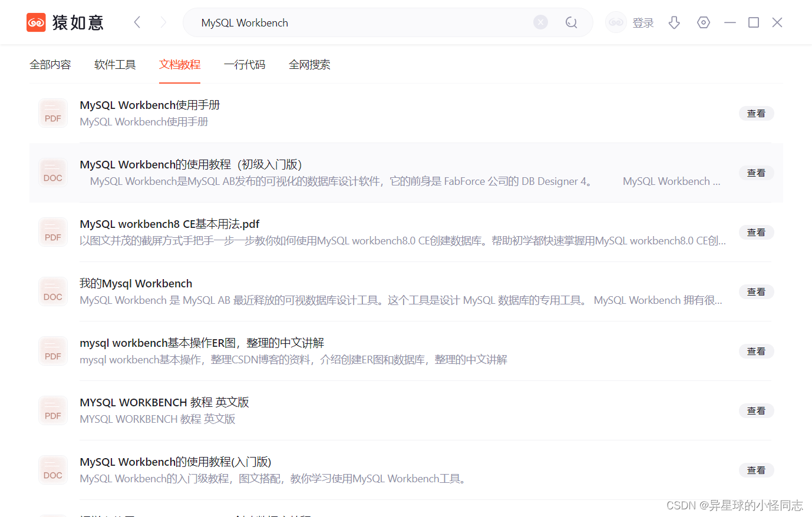This screenshot has width=812, height=517.
Task: Click the 猿如意 app logo icon
Action: click(36, 22)
